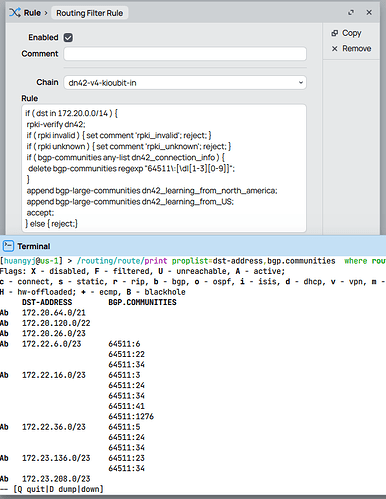
Task: Click community value 64511:1276
Action: tap(131, 416)
